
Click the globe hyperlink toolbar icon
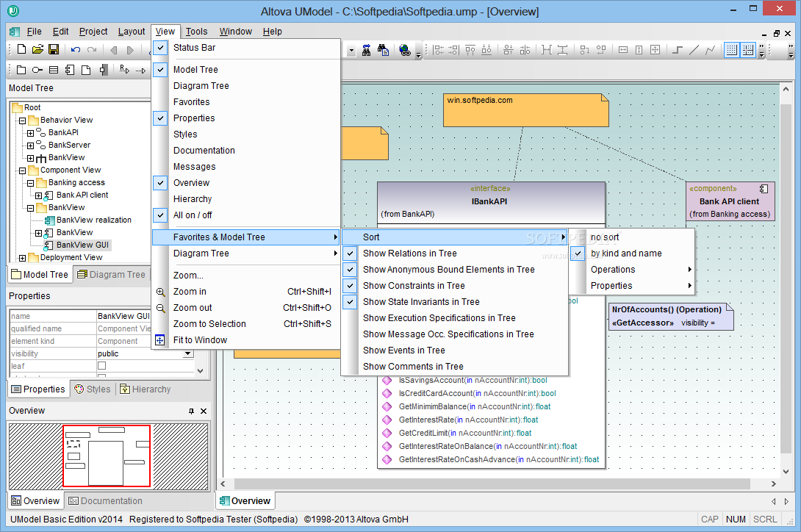(x=405, y=49)
